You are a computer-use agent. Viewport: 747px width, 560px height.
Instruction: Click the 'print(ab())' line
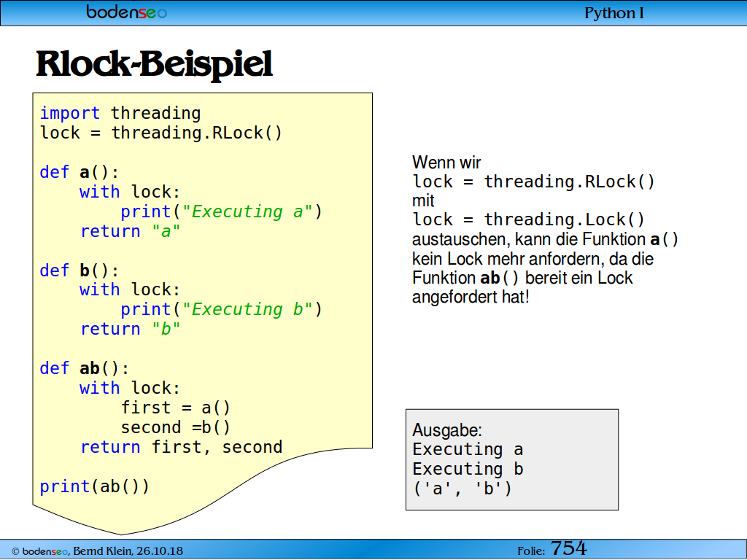tap(94, 486)
